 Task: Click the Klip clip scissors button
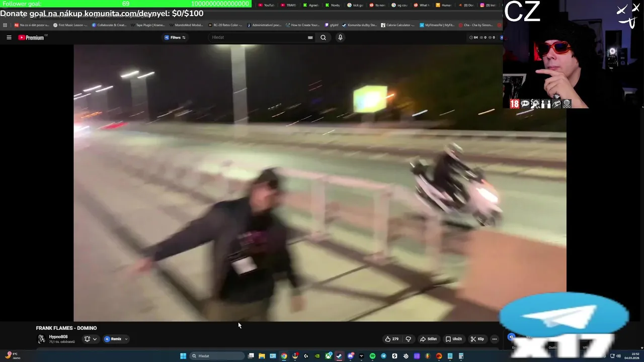(x=477, y=339)
